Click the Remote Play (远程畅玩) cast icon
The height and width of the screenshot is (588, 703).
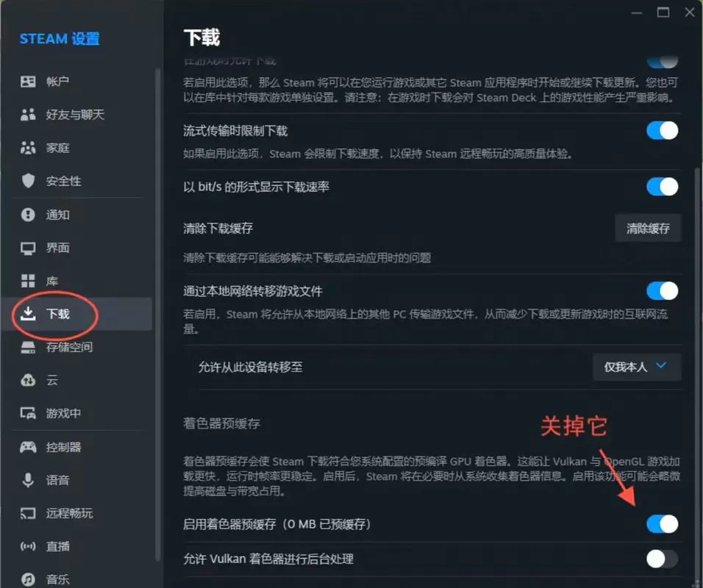pyautogui.click(x=28, y=513)
